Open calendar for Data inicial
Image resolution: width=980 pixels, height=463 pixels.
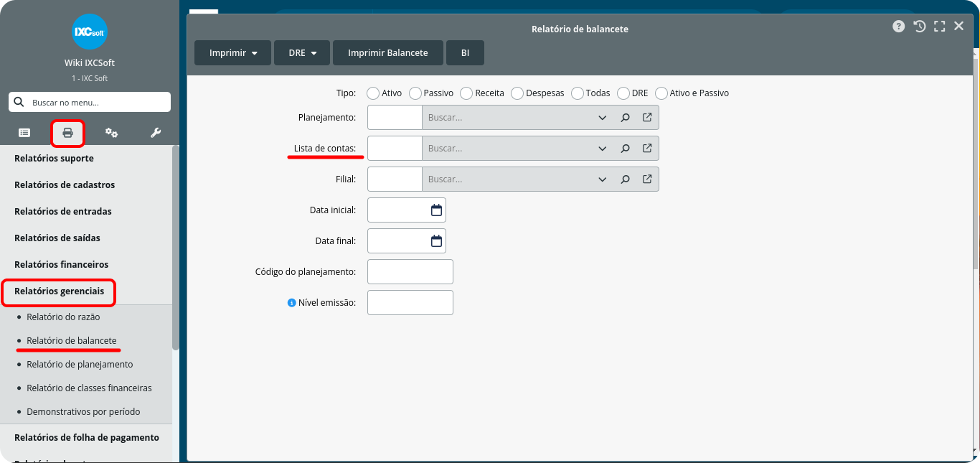(436, 210)
